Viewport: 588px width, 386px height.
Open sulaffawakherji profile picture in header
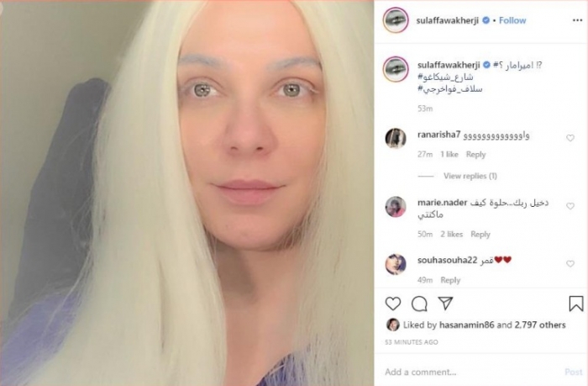[396, 20]
